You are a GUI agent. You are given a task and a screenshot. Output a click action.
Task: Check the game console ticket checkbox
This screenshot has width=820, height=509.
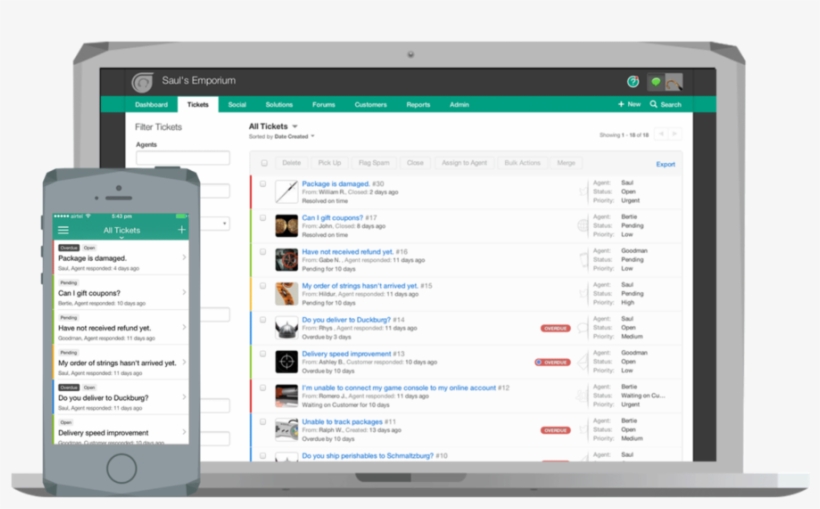[x=263, y=388]
